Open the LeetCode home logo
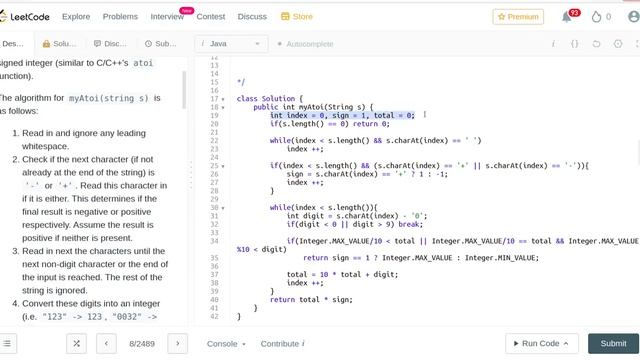The width and height of the screenshot is (640, 360). tap(24, 17)
